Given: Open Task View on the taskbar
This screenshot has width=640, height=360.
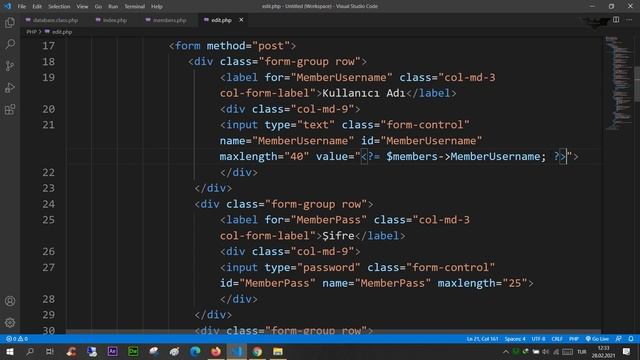Looking at the screenshot, I should pos(50,351).
